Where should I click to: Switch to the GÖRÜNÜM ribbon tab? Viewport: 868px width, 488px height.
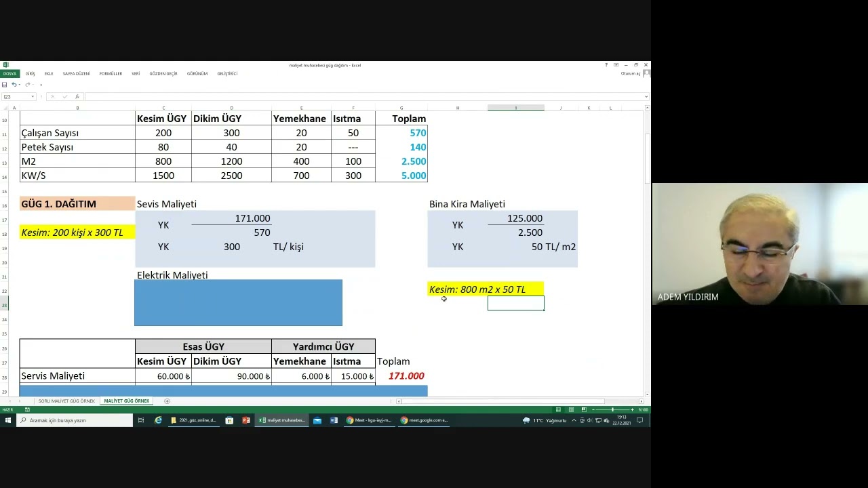[x=197, y=73]
